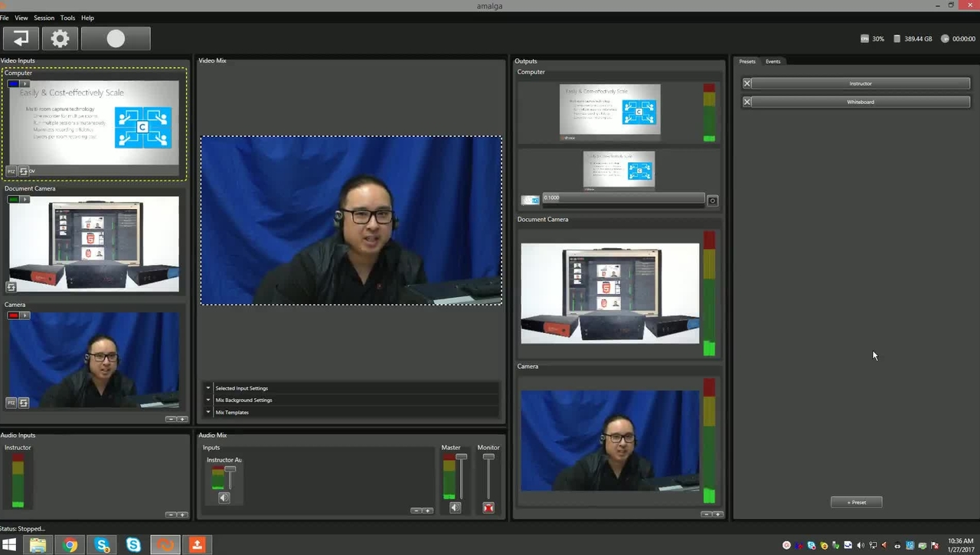Click minus button in Outputs panel
980x555 pixels.
[706, 514]
